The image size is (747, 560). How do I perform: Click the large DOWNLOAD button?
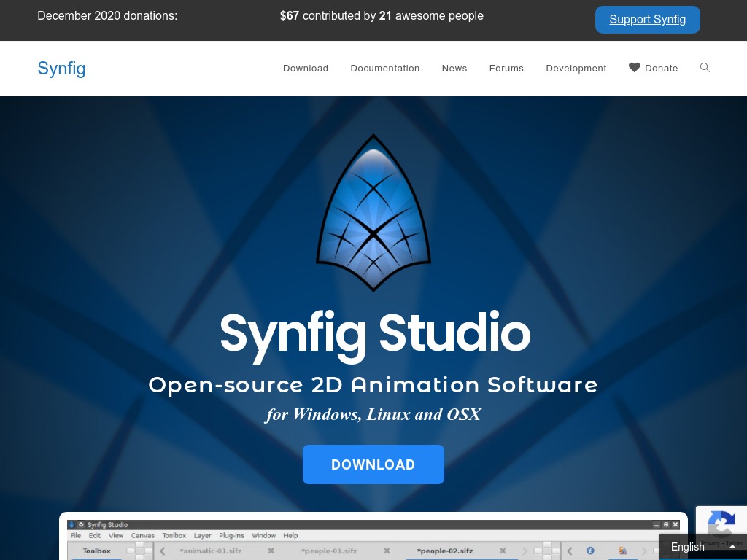tap(373, 464)
